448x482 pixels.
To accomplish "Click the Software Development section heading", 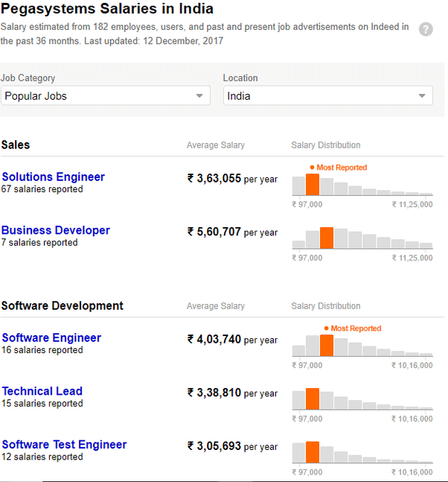I will [62, 306].
